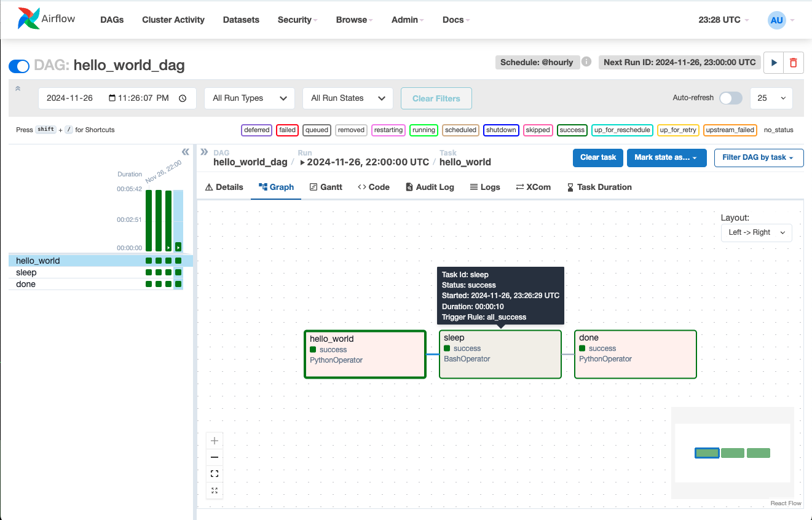
Task: Open the All Run Types dropdown
Action: tap(250, 98)
